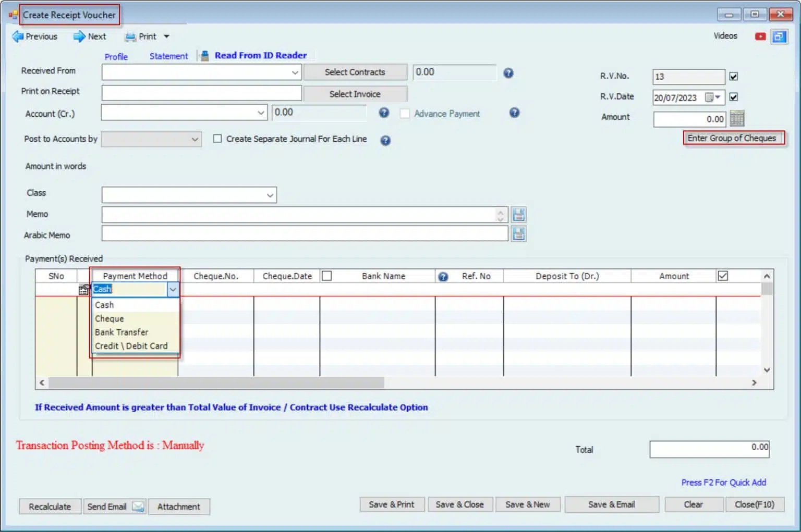Image resolution: width=801 pixels, height=532 pixels.
Task: Click the save icon beside Arabic Memo field
Action: point(518,234)
